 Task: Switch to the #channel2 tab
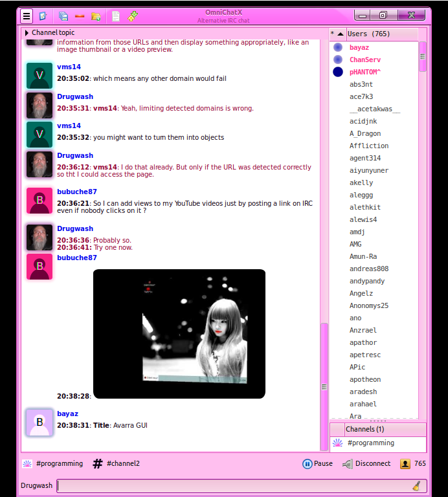tap(117, 464)
